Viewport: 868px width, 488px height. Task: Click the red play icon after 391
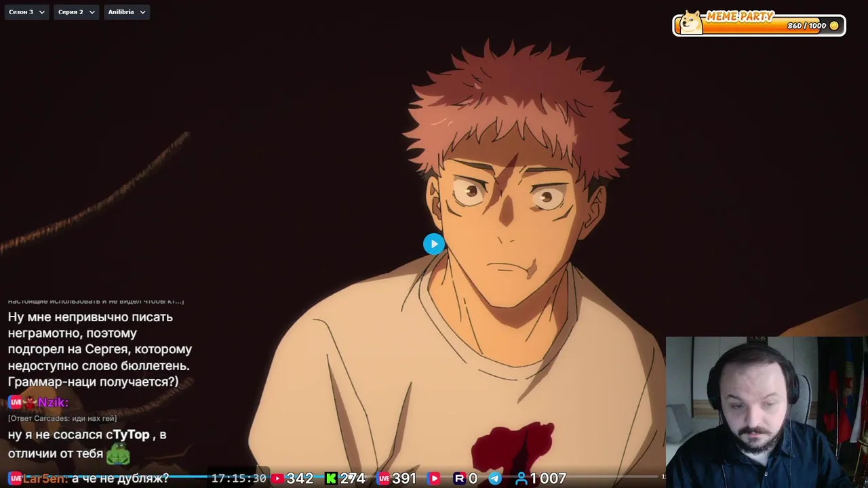pos(435,479)
